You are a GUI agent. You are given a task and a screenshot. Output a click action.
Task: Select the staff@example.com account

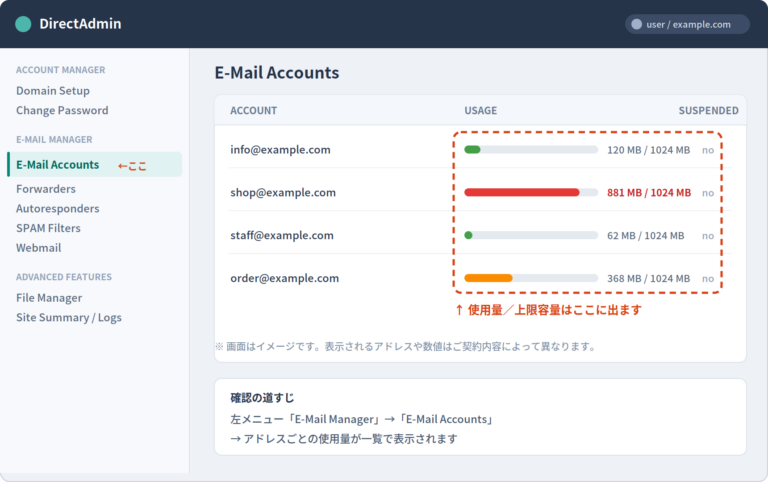[x=282, y=235]
